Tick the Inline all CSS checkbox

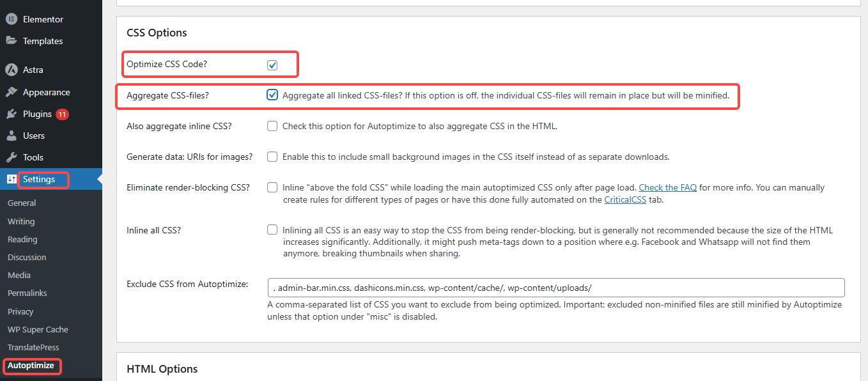pyautogui.click(x=272, y=230)
